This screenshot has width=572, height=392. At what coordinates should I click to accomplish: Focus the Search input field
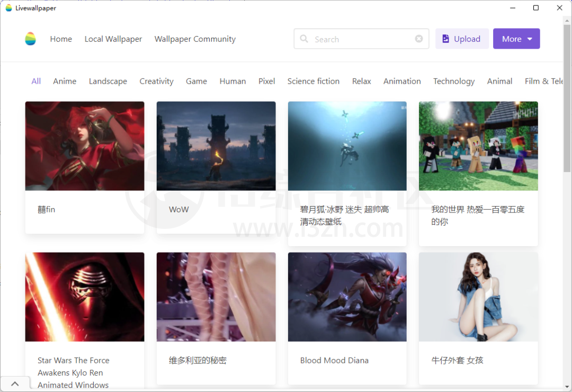coord(361,39)
